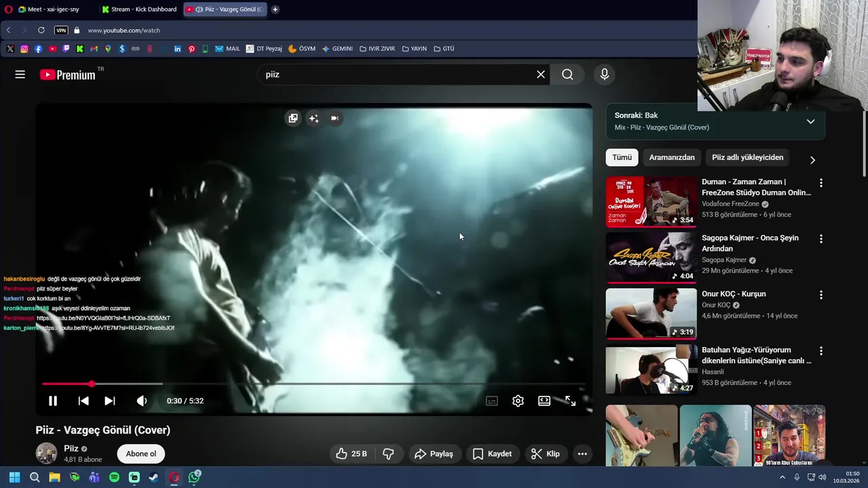
Task: Open more actions menu below the video
Action: (582, 453)
